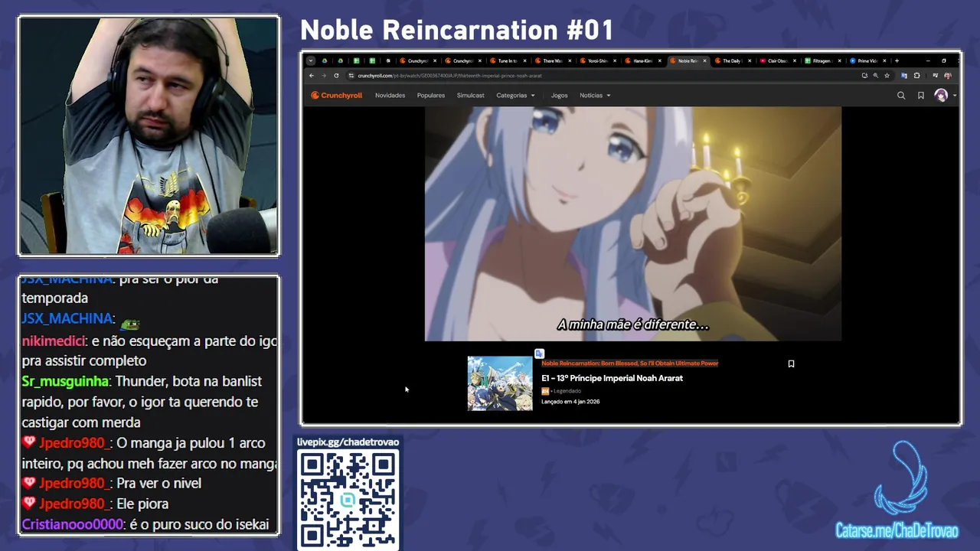Open the Novidades menu item
This screenshot has width=980, height=551.
pyautogui.click(x=390, y=96)
